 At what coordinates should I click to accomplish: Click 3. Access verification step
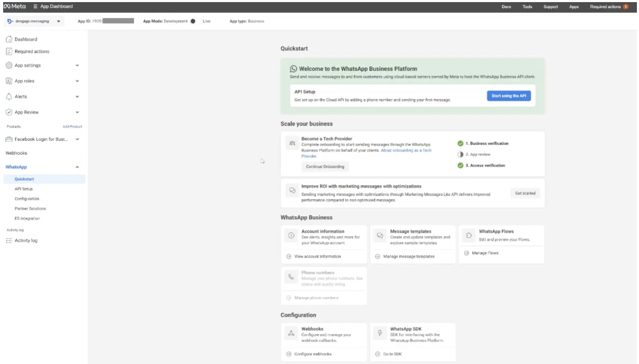481,165
